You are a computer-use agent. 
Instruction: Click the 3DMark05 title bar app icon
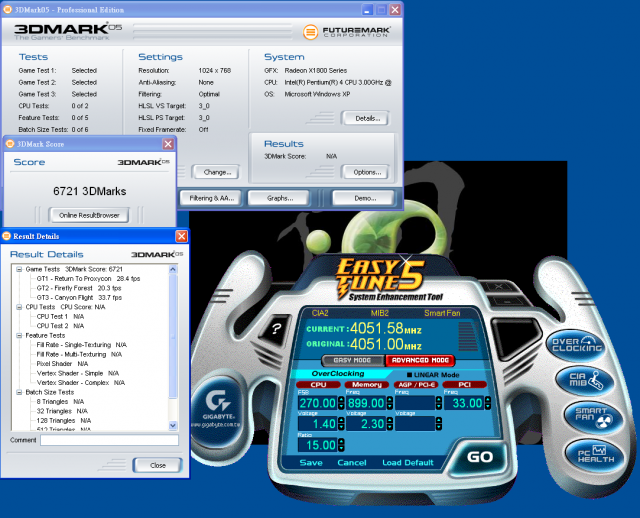pos(7,9)
